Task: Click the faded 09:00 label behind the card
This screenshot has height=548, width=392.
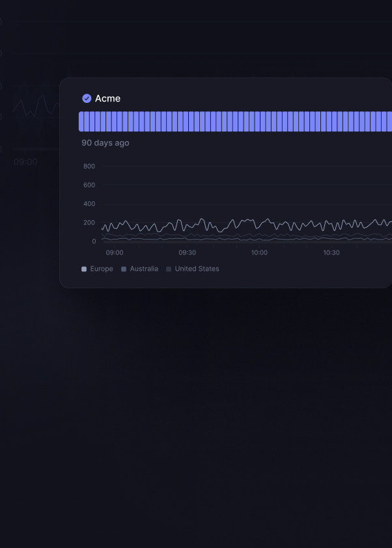Action: 25,162
